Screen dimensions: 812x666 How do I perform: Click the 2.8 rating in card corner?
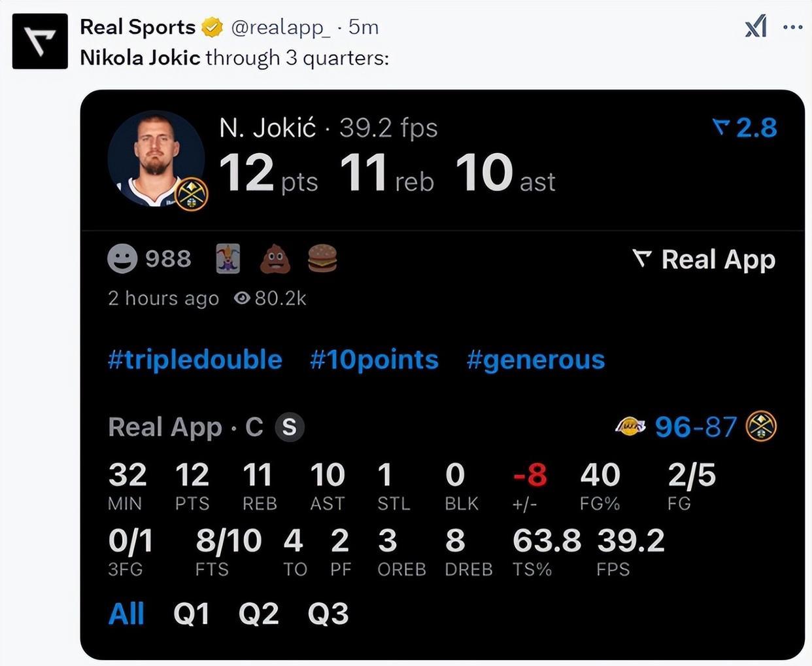coord(745,128)
